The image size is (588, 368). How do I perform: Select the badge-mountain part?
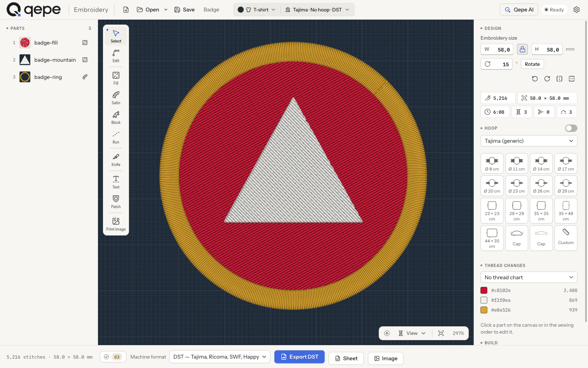click(50, 60)
